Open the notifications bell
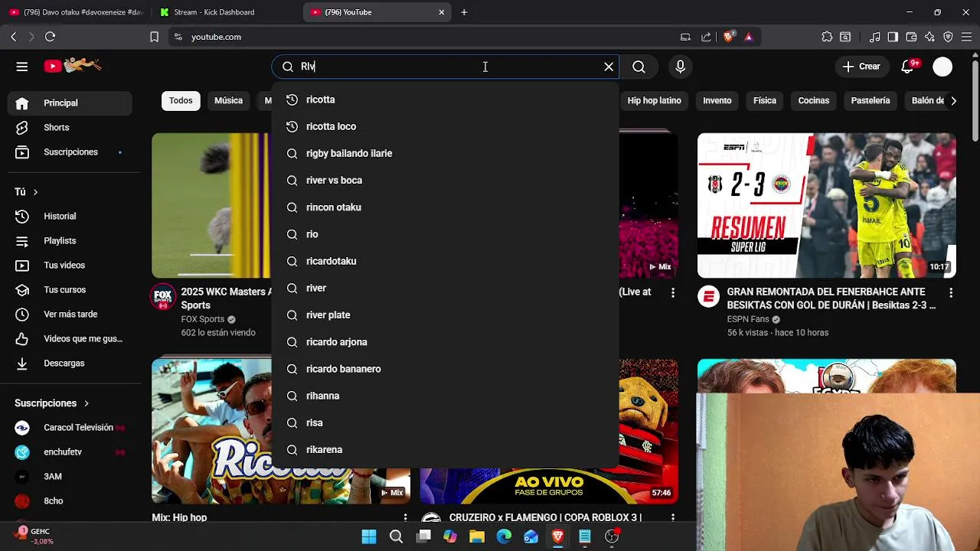The image size is (980, 551). point(909,67)
